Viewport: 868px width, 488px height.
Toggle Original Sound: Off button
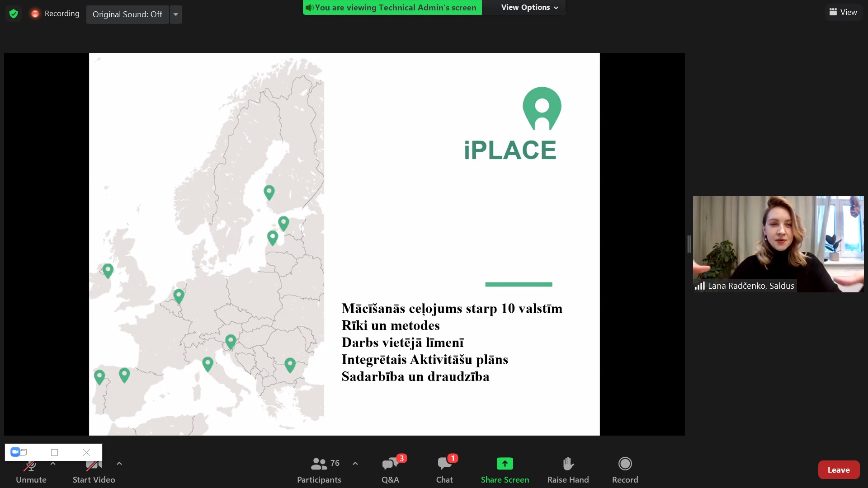point(127,14)
